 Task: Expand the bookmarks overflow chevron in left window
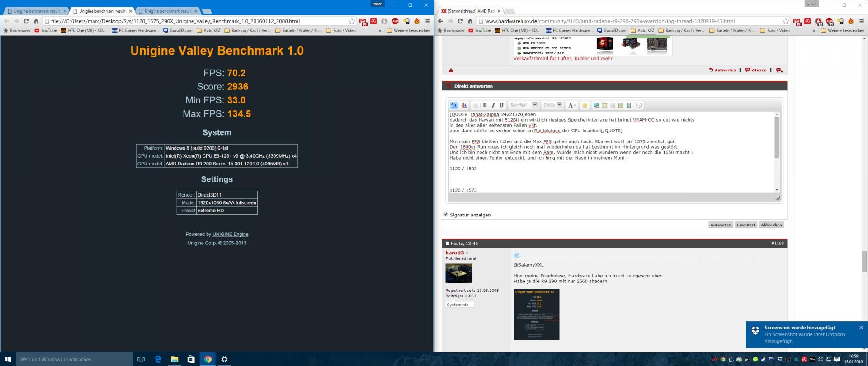[379, 31]
